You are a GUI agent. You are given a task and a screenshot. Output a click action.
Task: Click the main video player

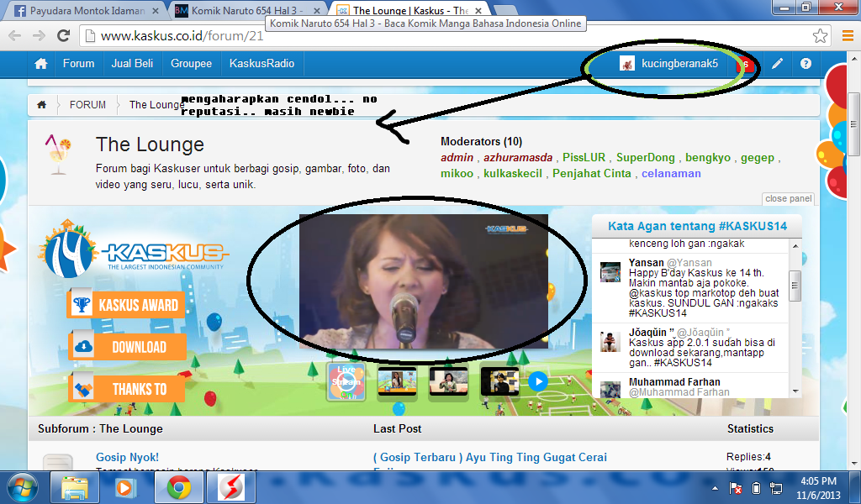(424, 281)
